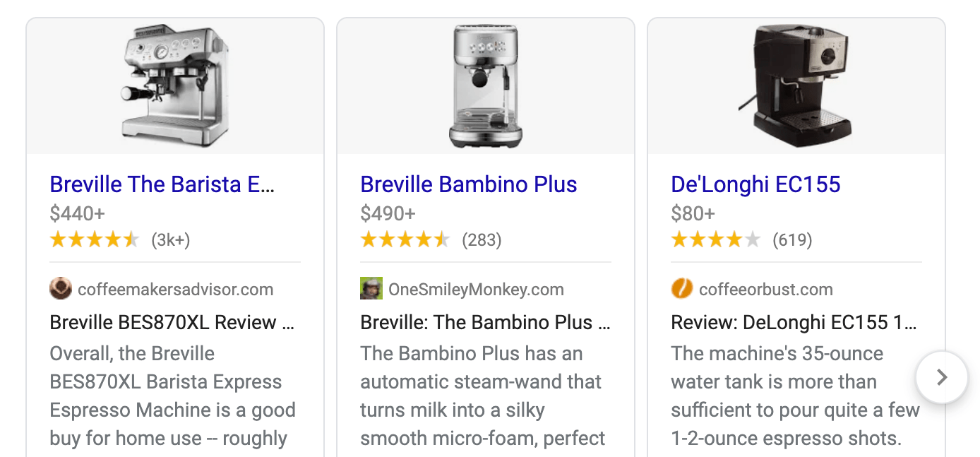
Task: Click the OneSmileyMonkey.com site favicon
Action: pos(371,289)
